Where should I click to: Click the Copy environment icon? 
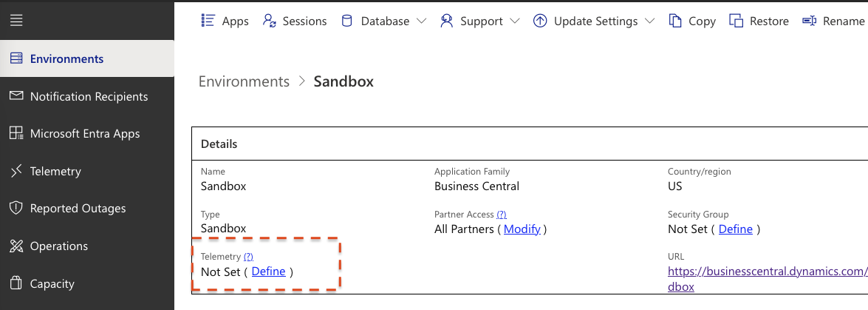click(x=675, y=21)
